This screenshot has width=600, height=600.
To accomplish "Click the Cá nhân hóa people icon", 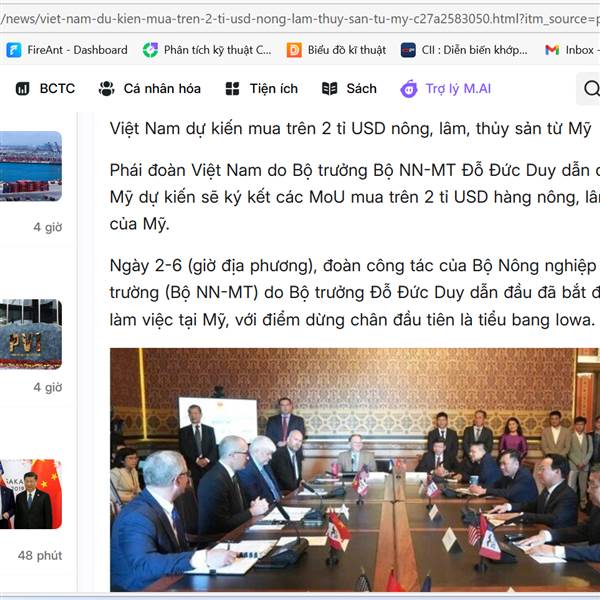I will (106, 88).
